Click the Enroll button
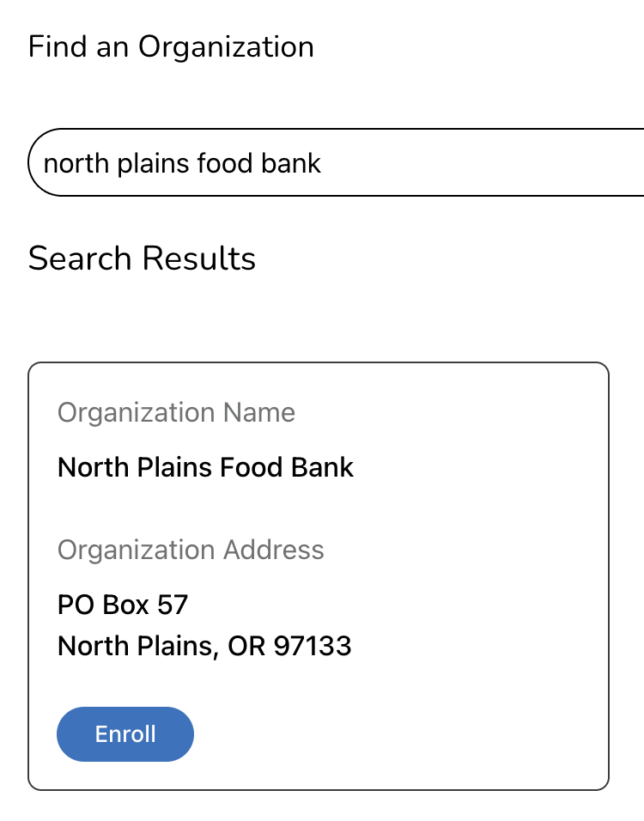This screenshot has height=821, width=644. point(125,734)
